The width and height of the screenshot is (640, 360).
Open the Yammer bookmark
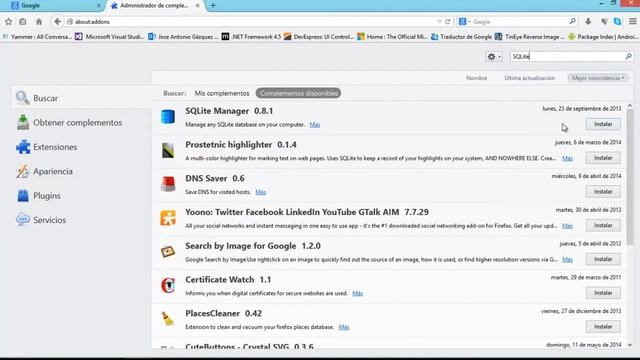tap(37, 37)
